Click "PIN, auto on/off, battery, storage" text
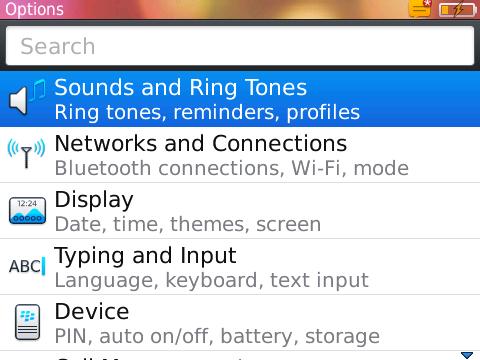The width and height of the screenshot is (480, 360). pyautogui.click(x=217, y=336)
